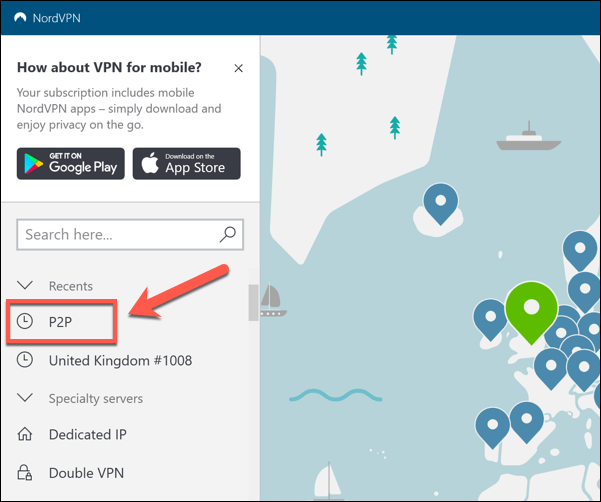Connect to the recent P2P entry
Viewport: 601px width, 502px height.
(61, 322)
